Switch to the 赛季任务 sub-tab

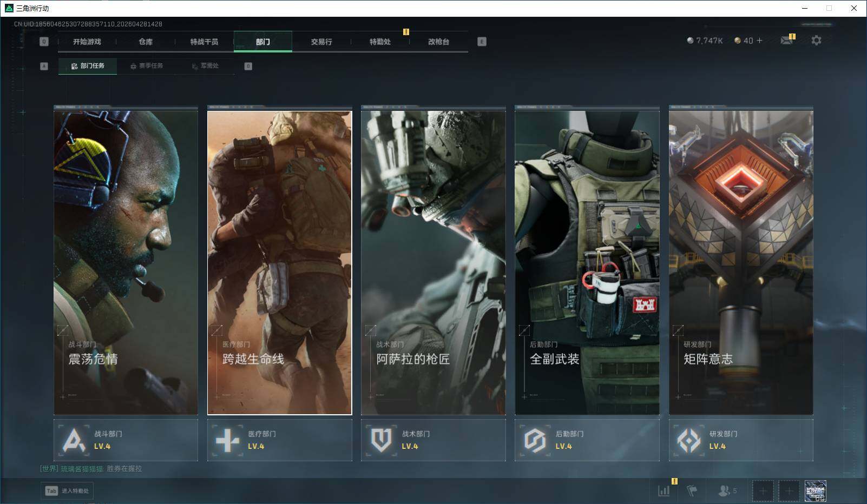(x=147, y=66)
